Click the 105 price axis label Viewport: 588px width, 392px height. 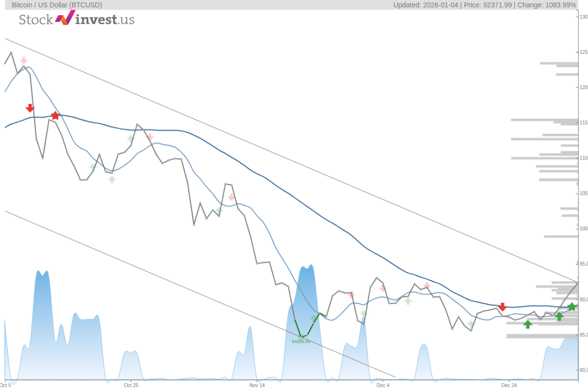point(583,193)
